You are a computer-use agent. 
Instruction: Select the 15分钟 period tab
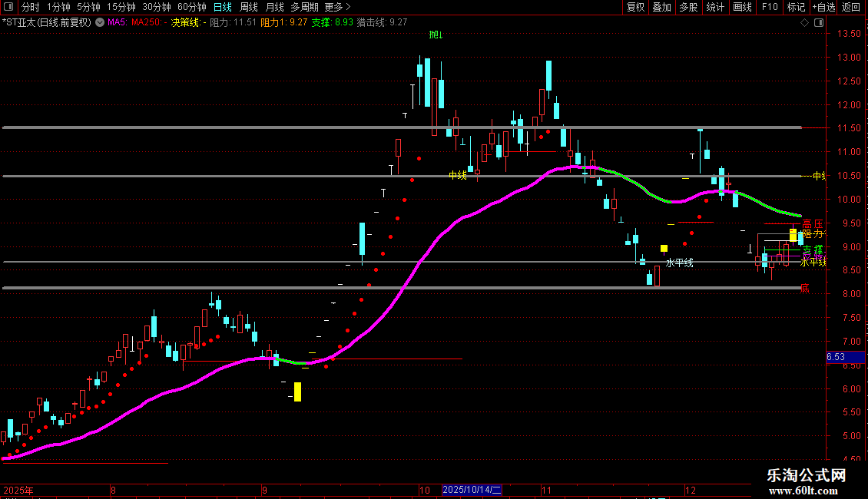tap(121, 7)
